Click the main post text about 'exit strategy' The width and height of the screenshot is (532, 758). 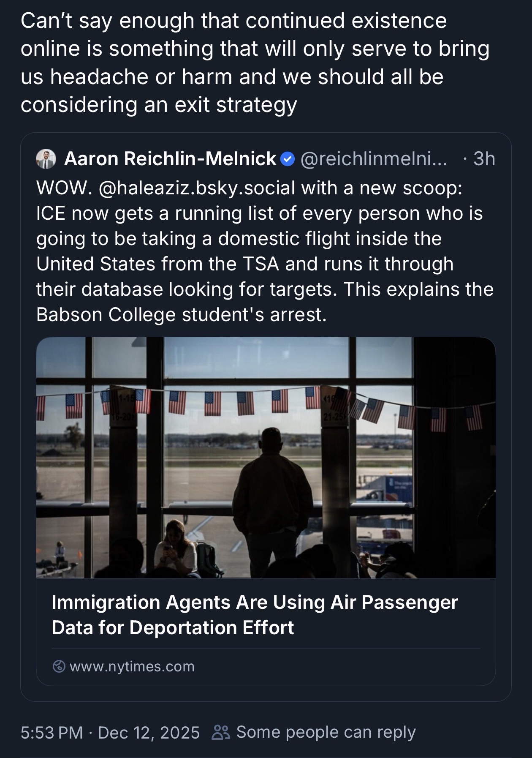pos(233,63)
